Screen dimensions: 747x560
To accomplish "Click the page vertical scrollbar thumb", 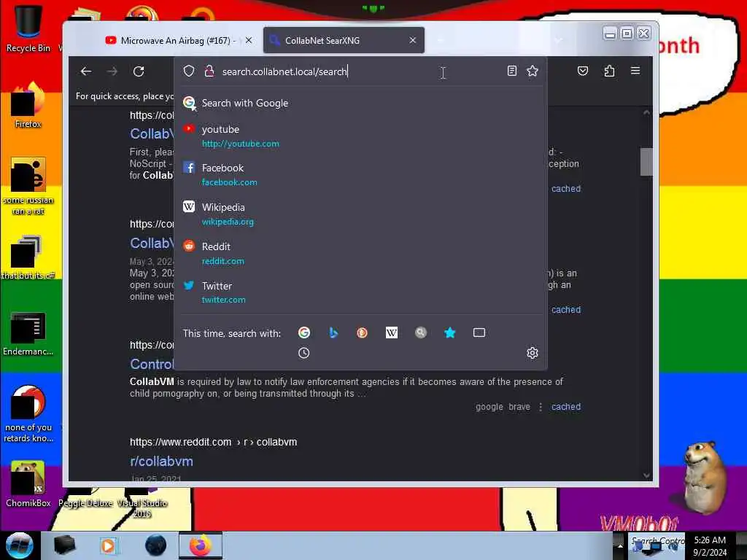I will point(646,162).
